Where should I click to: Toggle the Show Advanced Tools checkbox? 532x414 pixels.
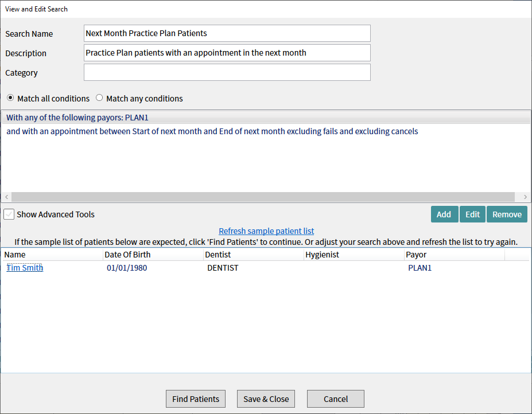tap(9, 214)
